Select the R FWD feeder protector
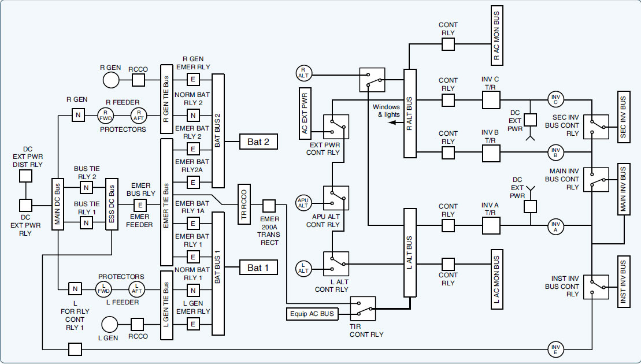 (x=106, y=116)
